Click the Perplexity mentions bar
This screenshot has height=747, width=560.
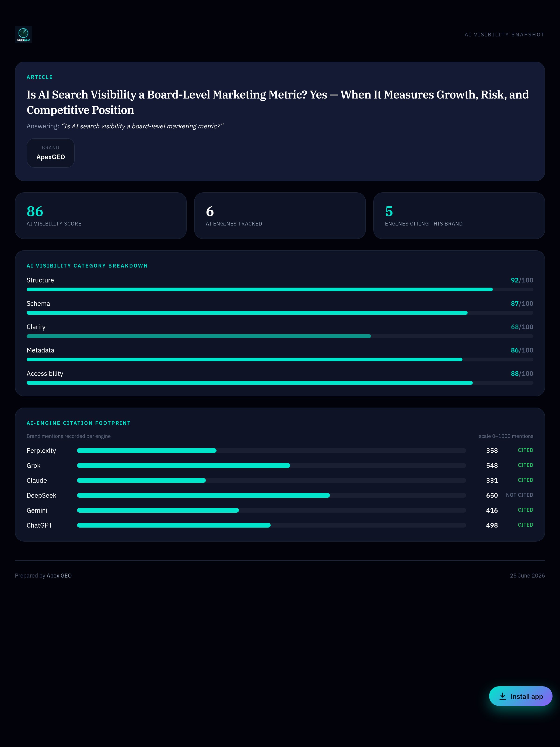271,451
